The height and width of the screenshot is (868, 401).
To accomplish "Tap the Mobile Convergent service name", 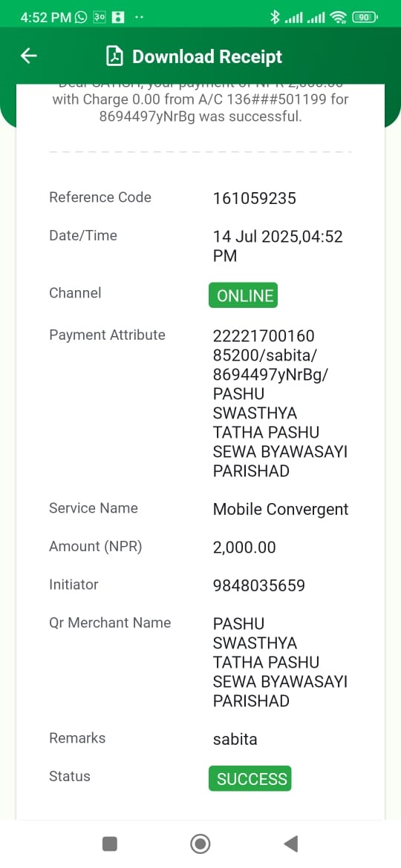I will pyautogui.click(x=281, y=509).
